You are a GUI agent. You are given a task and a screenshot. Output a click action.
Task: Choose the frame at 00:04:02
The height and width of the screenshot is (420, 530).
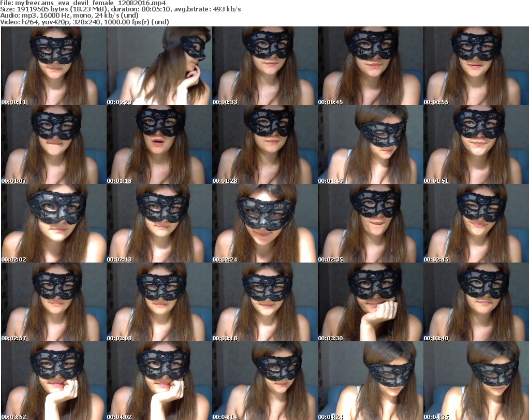click(x=159, y=381)
